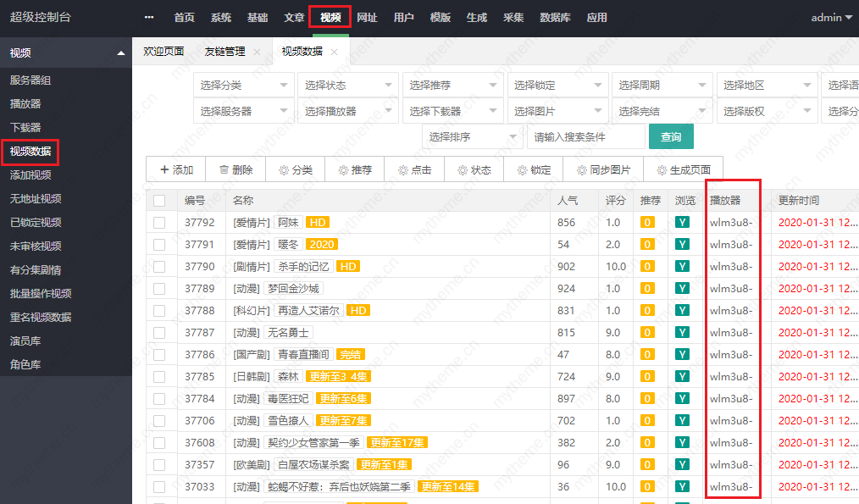Image resolution: width=859 pixels, height=504 pixels.
Task: Open the 采集 menu item
Action: 513,16
